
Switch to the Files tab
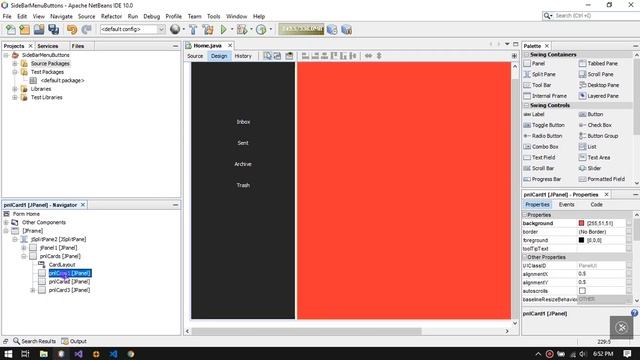point(78,46)
